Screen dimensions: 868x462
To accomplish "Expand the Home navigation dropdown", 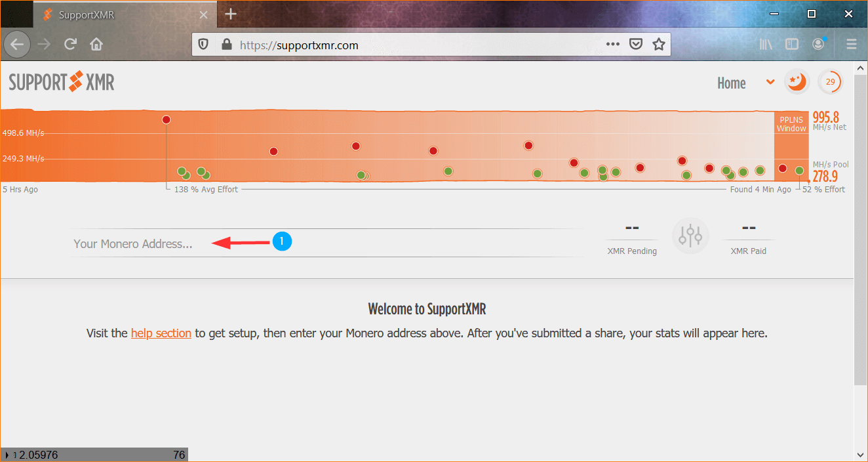I will click(770, 83).
